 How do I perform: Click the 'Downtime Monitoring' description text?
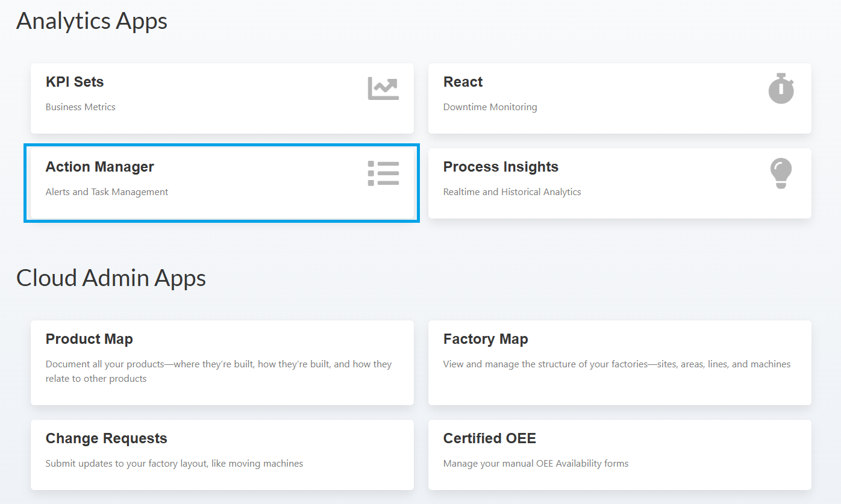tap(490, 107)
